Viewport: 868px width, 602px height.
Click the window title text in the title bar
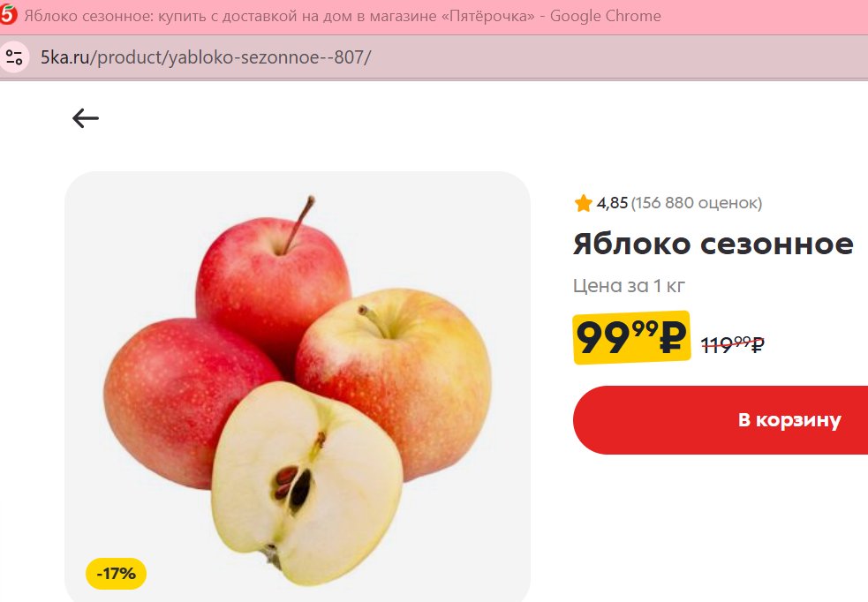pyautogui.click(x=342, y=16)
